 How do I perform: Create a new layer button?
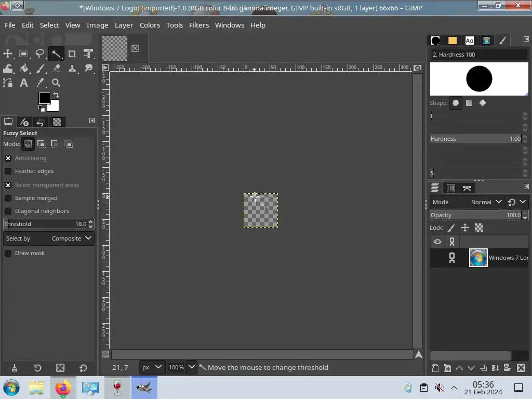tap(435, 368)
